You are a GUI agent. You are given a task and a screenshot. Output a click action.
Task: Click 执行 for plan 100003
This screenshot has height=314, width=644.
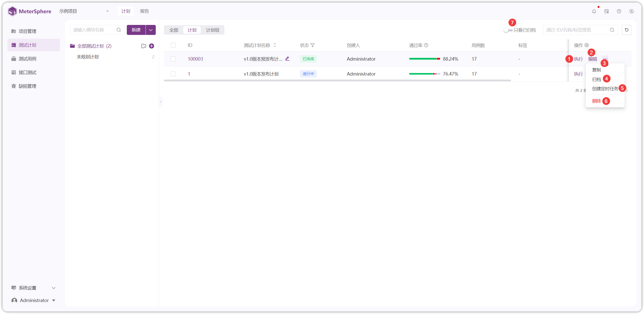pos(578,59)
